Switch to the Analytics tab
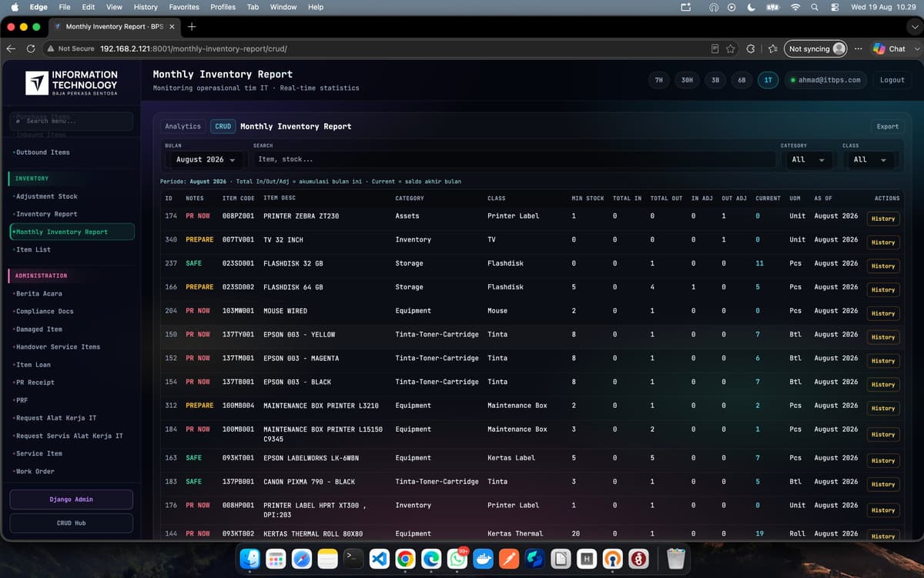The height and width of the screenshot is (578, 924). (182, 126)
